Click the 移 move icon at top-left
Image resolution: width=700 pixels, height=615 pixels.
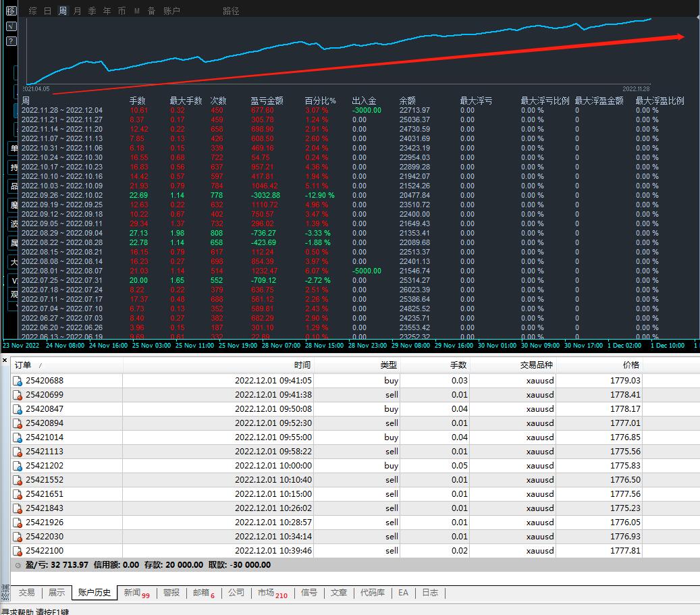click(11, 11)
